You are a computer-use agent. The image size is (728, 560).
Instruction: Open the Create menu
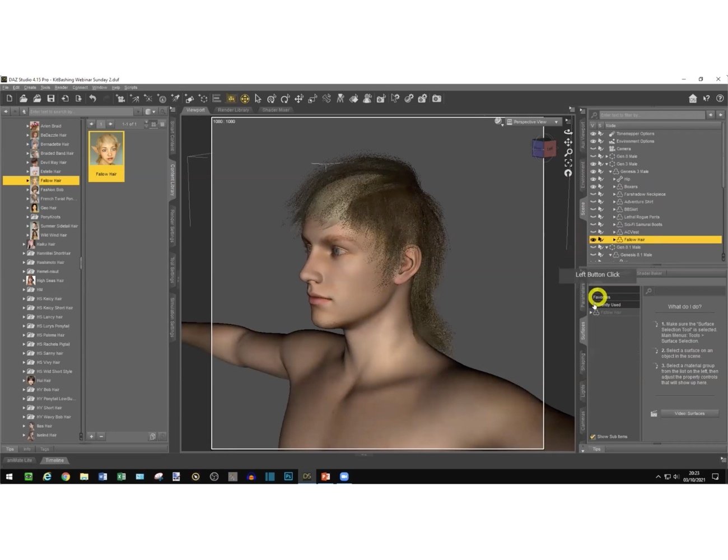[30, 87]
